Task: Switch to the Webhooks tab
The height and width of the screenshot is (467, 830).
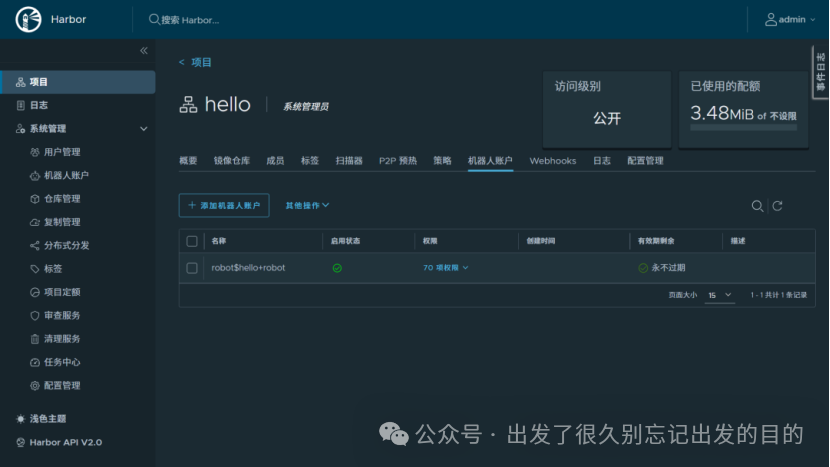Action: (553, 160)
